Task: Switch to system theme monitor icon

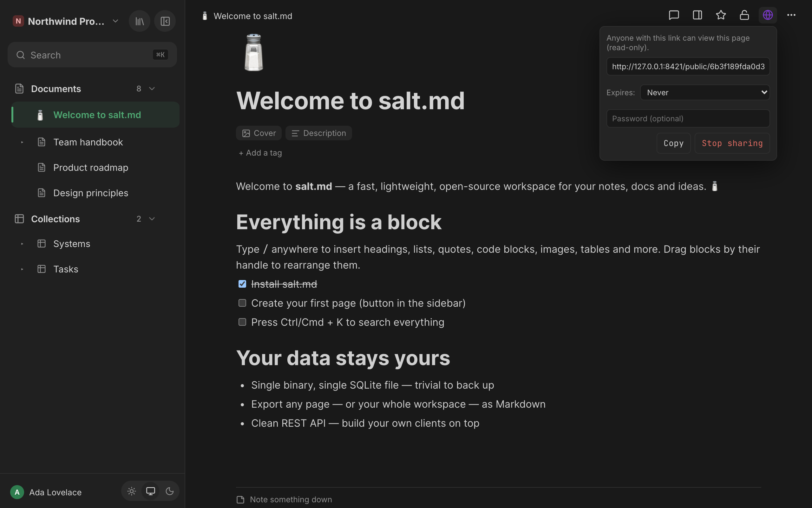Action: tap(150, 491)
